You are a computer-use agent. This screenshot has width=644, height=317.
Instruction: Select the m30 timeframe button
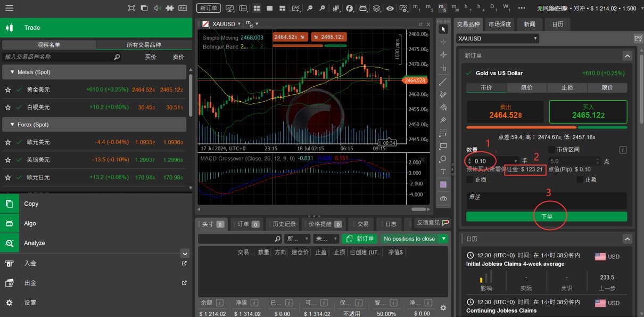click(x=455, y=8)
